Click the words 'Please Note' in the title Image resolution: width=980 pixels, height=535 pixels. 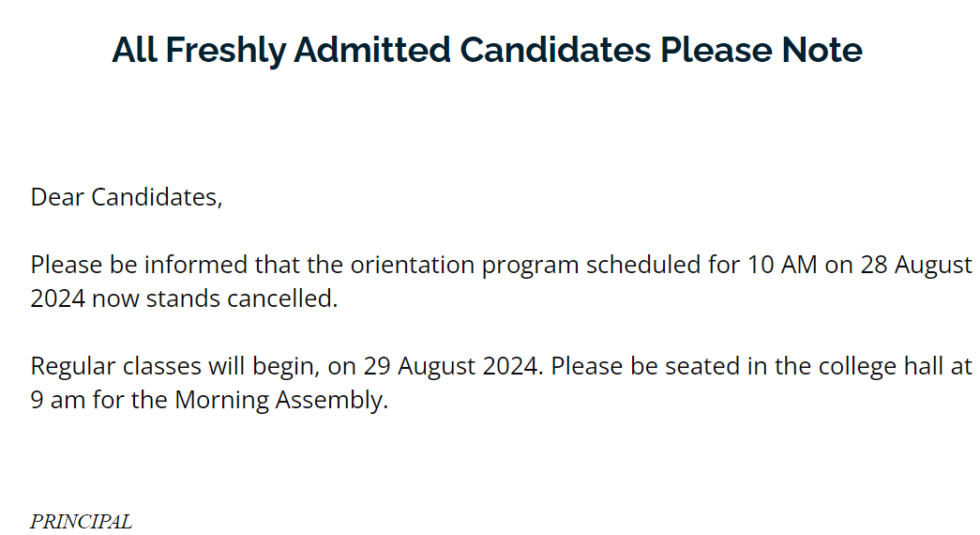click(x=761, y=50)
